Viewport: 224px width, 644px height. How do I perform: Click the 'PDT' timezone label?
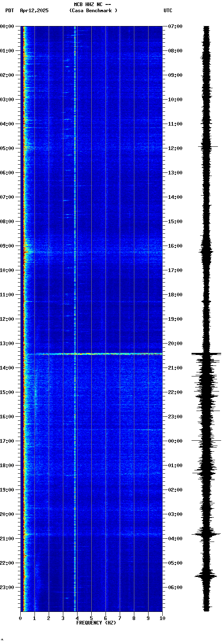[9, 11]
